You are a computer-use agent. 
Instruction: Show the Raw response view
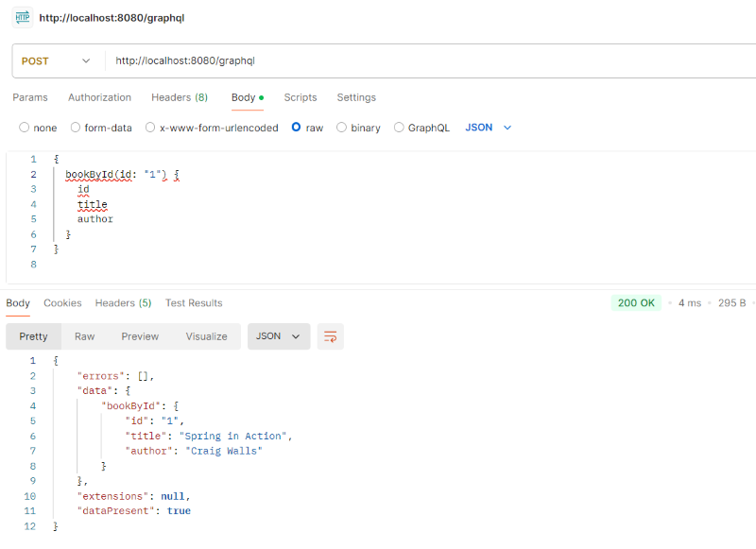point(85,336)
